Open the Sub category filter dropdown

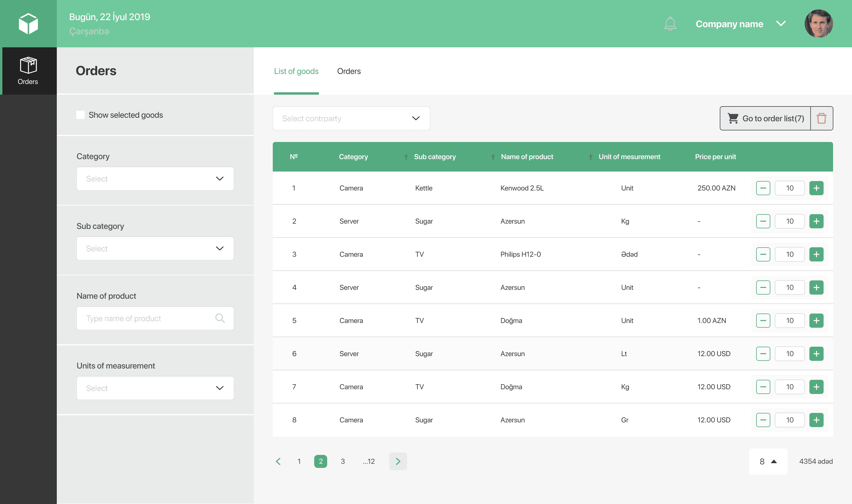click(x=155, y=248)
